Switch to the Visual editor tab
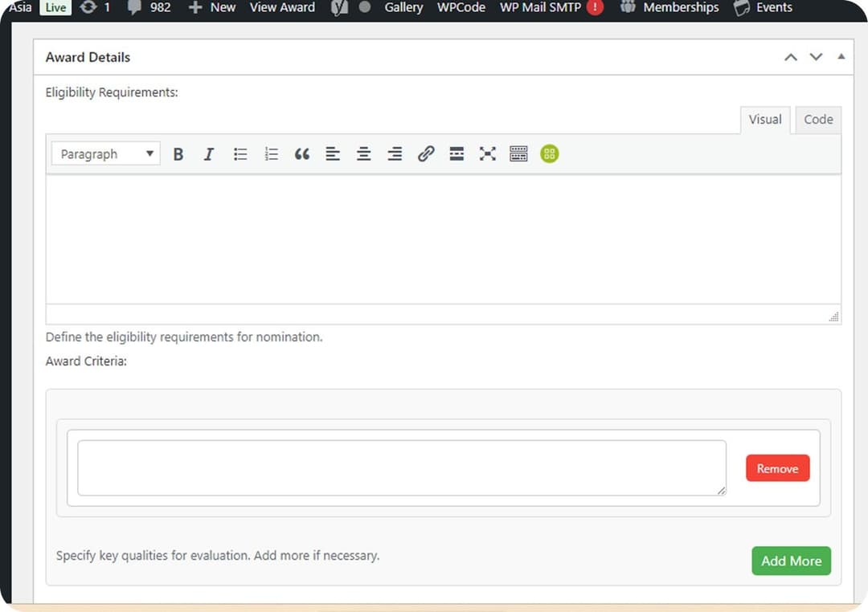 click(x=764, y=119)
